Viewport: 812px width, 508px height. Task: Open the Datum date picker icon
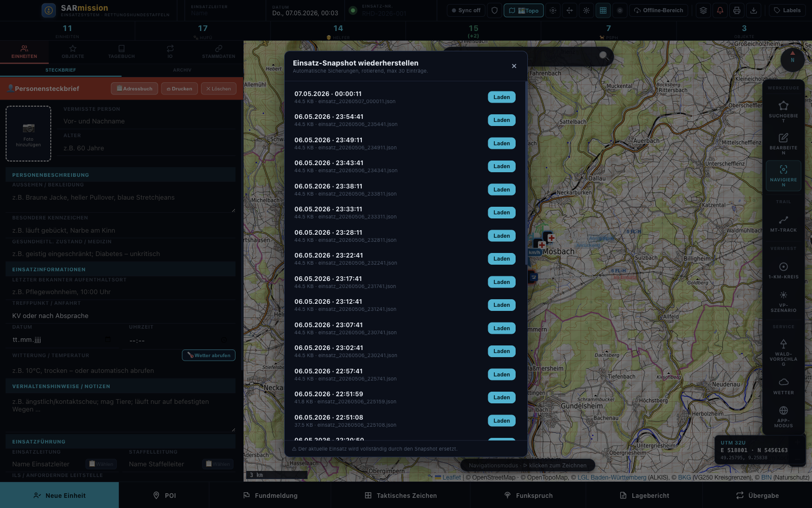pos(108,339)
